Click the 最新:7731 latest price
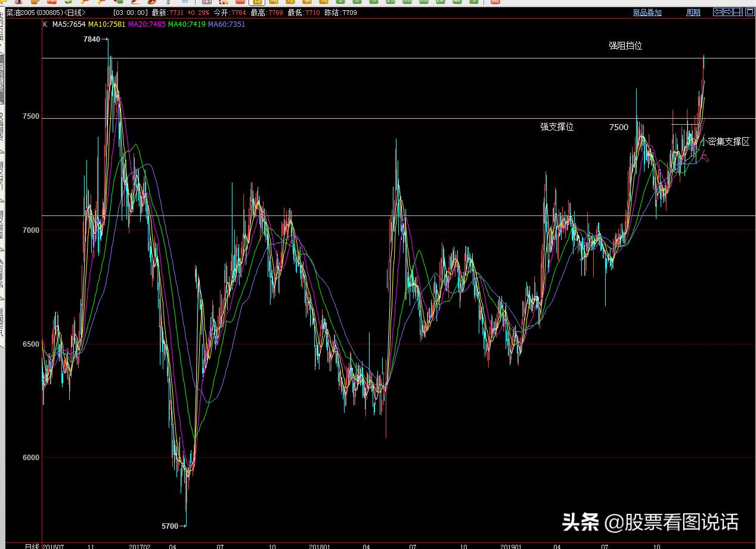The width and height of the screenshot is (756, 549). click(x=168, y=13)
